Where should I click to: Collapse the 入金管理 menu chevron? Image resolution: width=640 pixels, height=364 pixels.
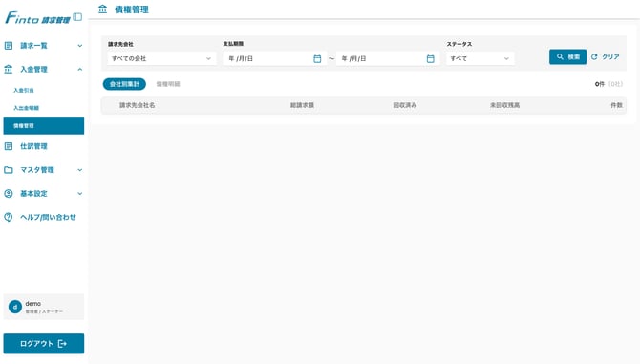80,70
